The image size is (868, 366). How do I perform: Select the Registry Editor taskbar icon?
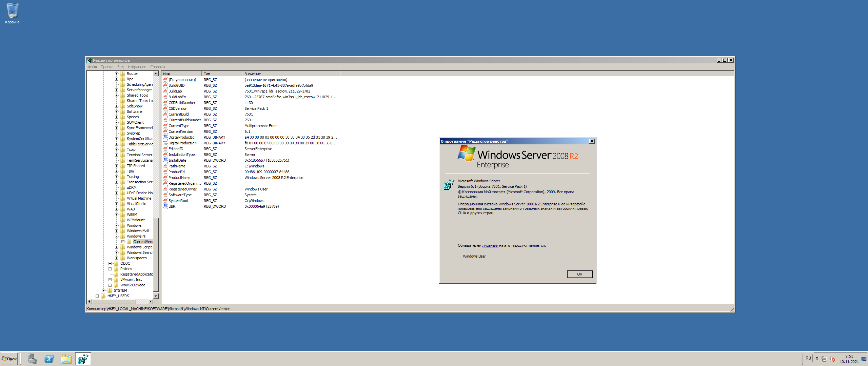pyautogui.click(x=83, y=359)
